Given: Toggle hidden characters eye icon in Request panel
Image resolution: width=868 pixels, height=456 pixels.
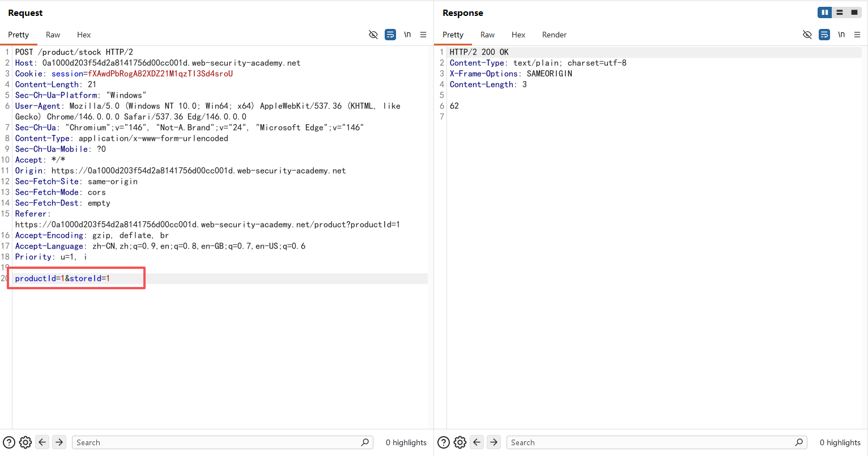Looking at the screenshot, I should 373,35.
